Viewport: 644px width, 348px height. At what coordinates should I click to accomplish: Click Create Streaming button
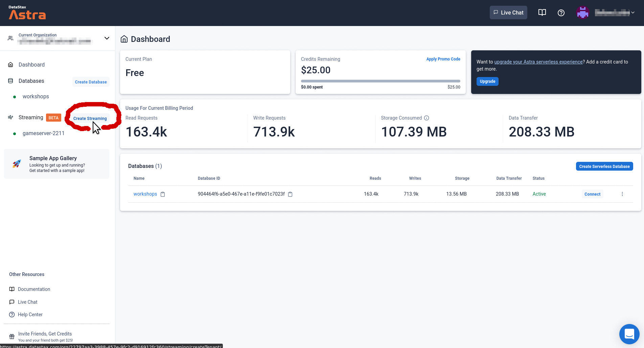coord(90,118)
